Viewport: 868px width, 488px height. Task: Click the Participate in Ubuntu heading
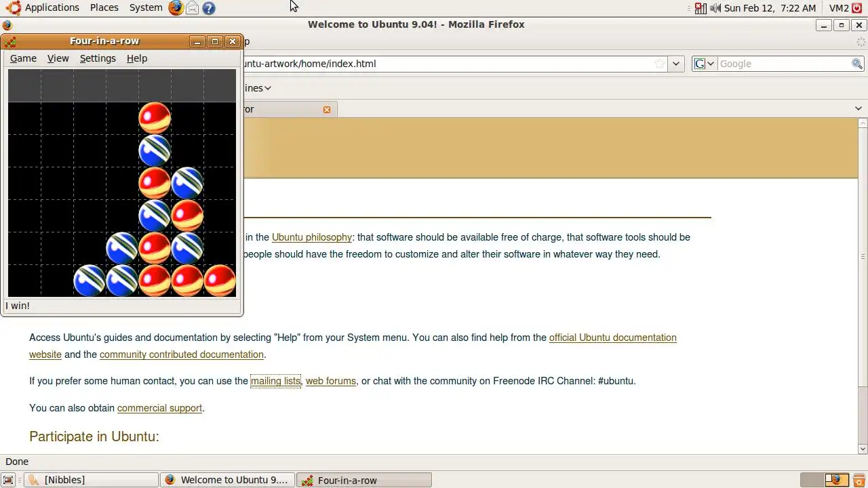[x=94, y=436]
